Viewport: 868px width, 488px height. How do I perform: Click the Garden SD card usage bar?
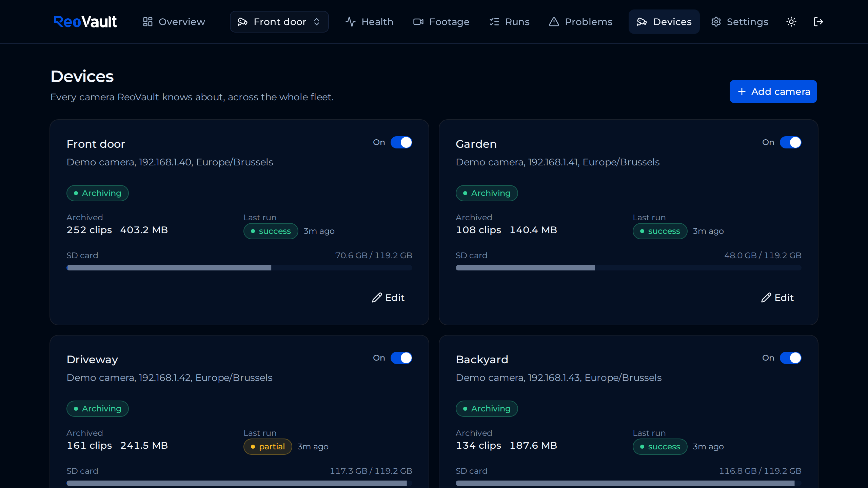coord(629,268)
